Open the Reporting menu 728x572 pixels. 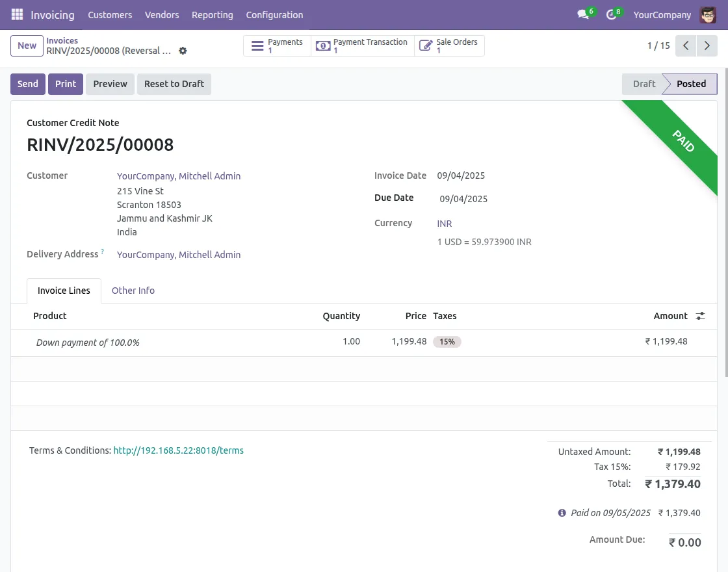tap(212, 14)
